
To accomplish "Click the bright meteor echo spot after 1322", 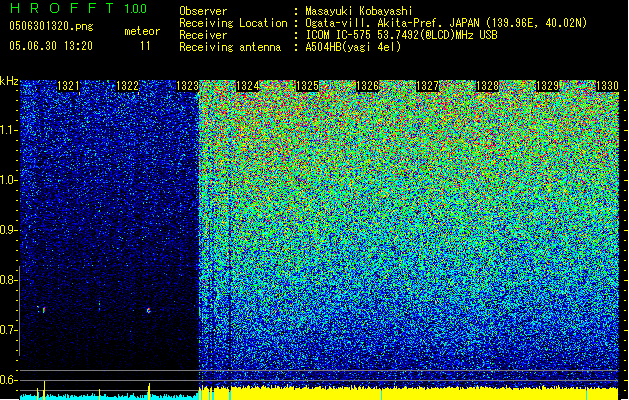I will coord(148,310).
